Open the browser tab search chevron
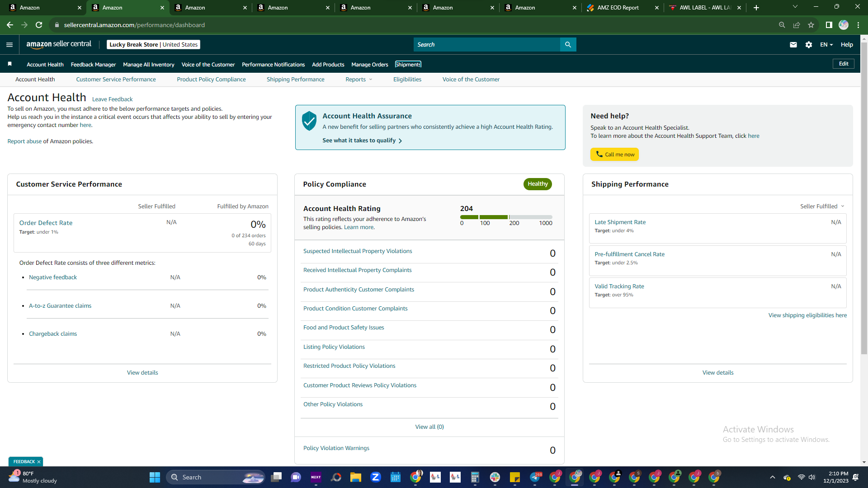 795,7
